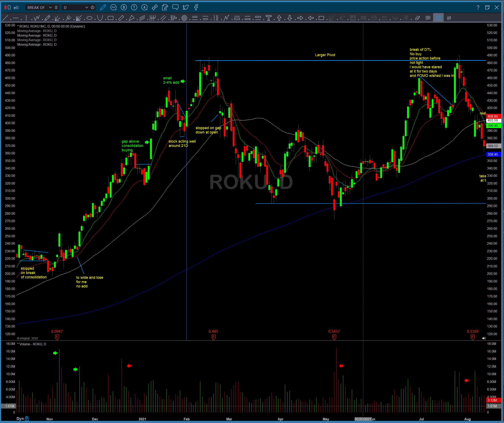Click the Volume - ROKU, D label
504x423 pixels.
click(x=32, y=344)
